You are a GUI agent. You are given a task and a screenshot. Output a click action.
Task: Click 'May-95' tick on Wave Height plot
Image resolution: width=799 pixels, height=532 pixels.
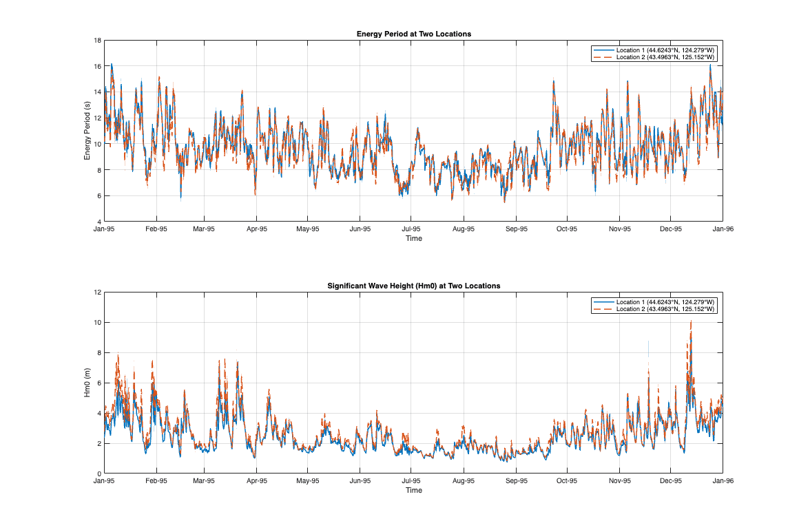(308, 481)
